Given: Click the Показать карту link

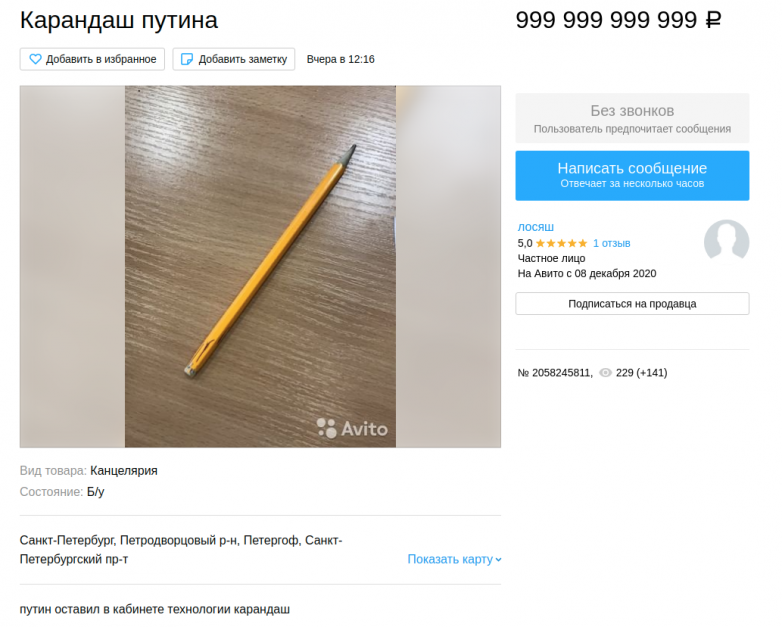Looking at the screenshot, I should (450, 559).
